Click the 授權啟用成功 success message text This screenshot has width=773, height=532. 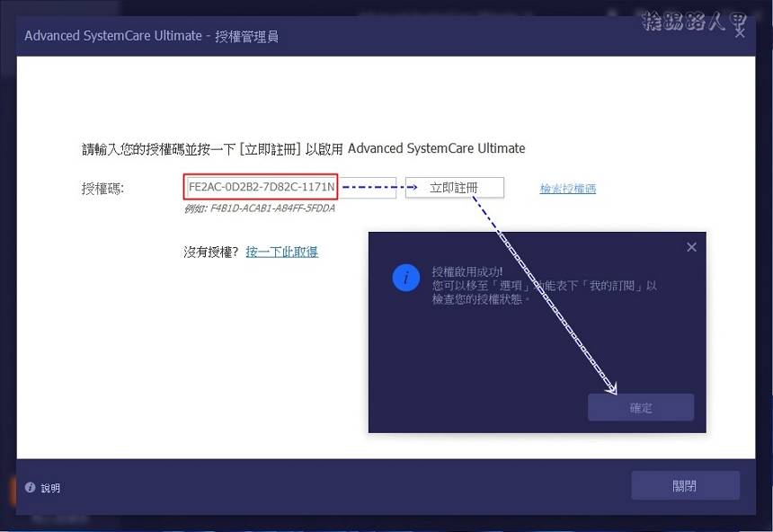(x=467, y=271)
